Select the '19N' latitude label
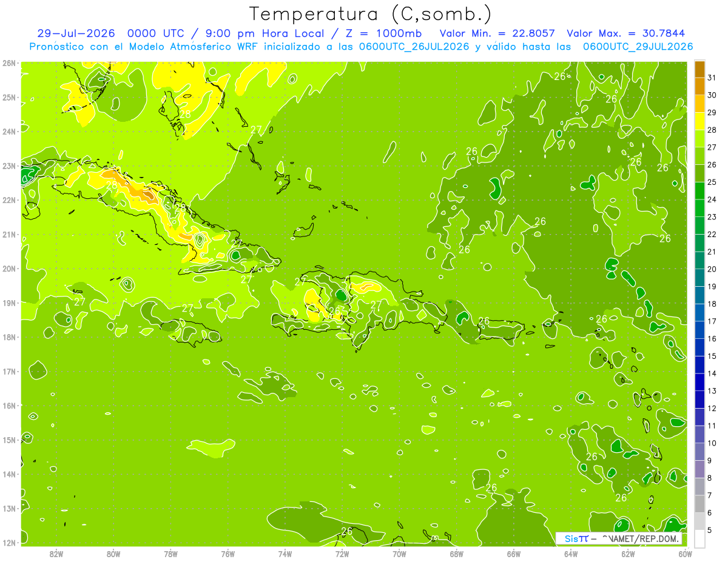 click(8, 303)
